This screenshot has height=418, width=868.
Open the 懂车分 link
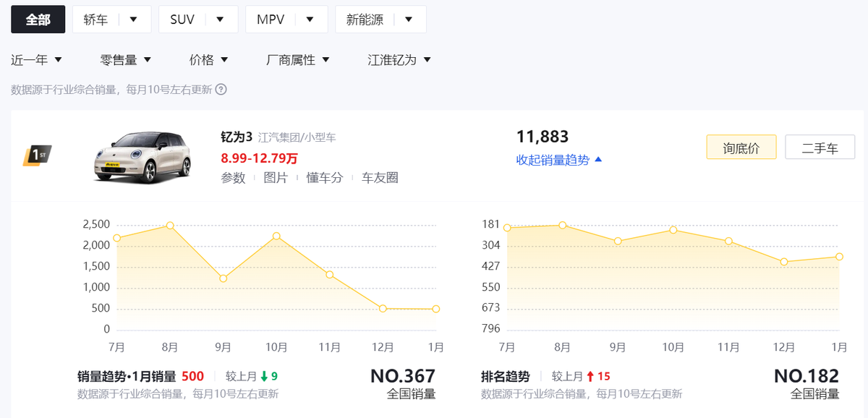[x=324, y=178]
